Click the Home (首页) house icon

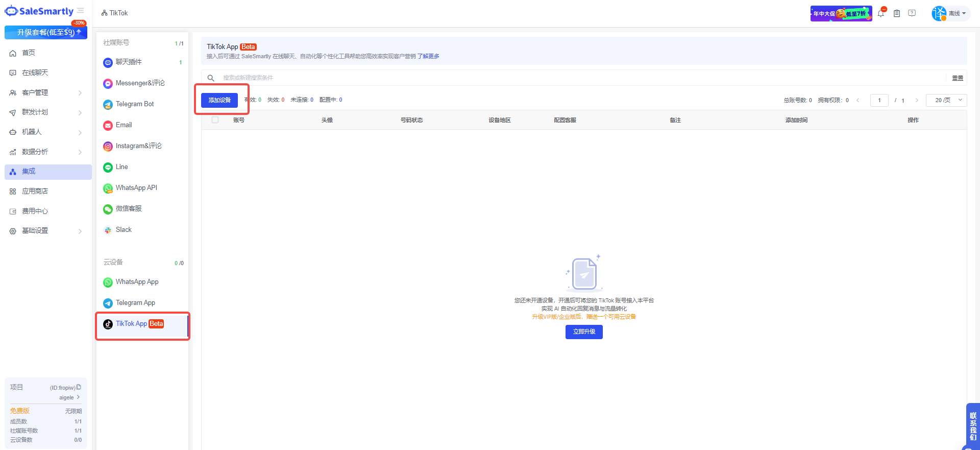[x=13, y=53]
